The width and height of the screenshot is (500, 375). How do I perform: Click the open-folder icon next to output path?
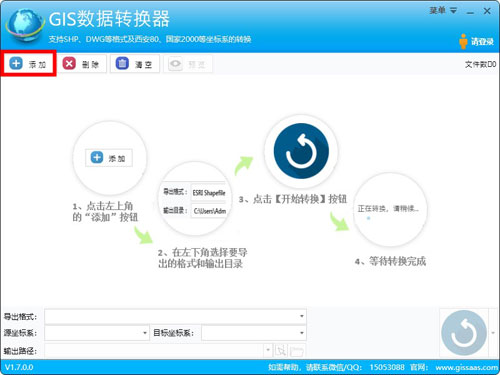pos(297,351)
